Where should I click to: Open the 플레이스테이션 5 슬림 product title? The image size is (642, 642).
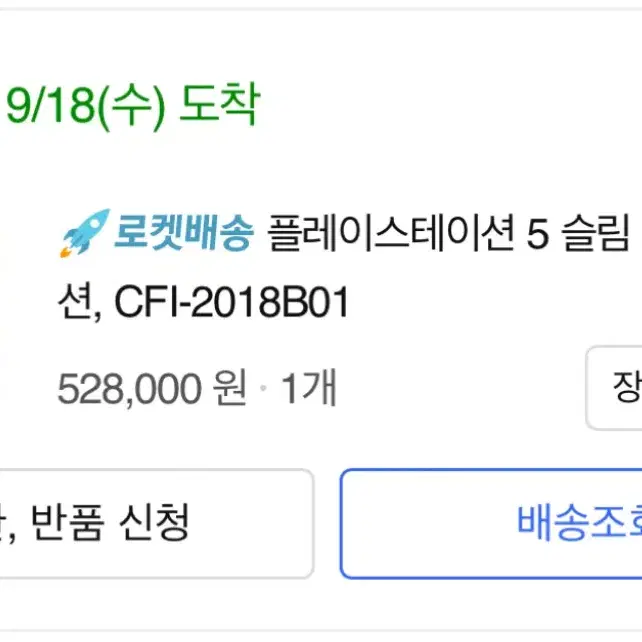click(448, 233)
